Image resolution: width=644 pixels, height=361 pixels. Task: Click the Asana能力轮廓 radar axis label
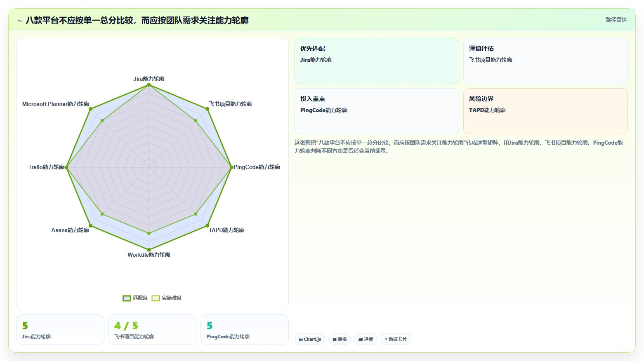click(70, 230)
